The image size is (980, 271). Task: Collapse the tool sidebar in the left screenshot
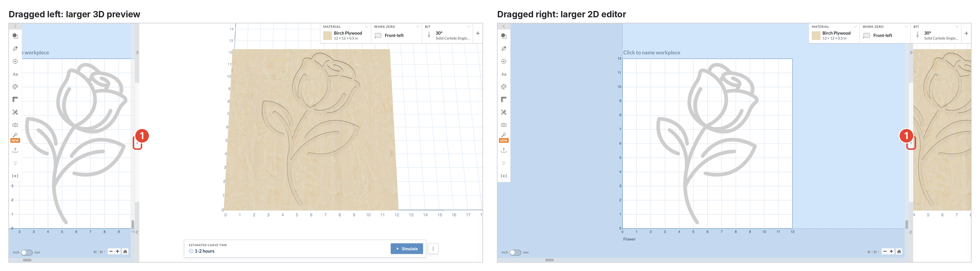15,27
